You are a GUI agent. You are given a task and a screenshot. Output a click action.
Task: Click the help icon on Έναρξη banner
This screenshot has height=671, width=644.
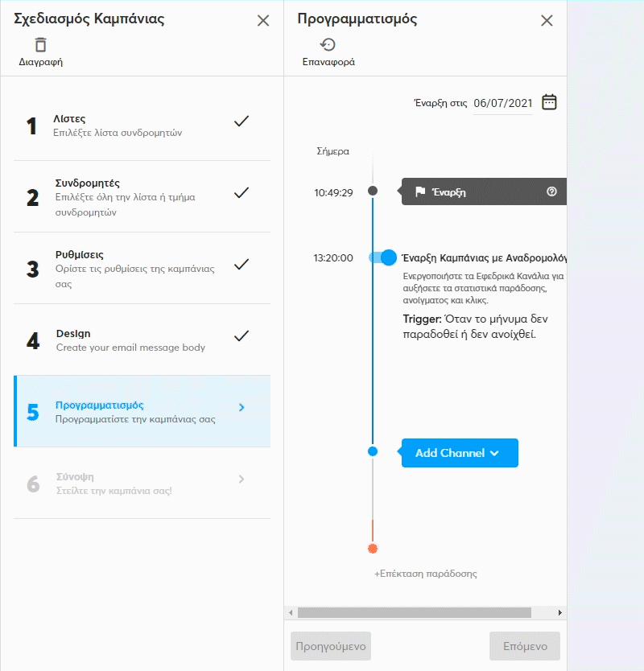[x=551, y=191]
